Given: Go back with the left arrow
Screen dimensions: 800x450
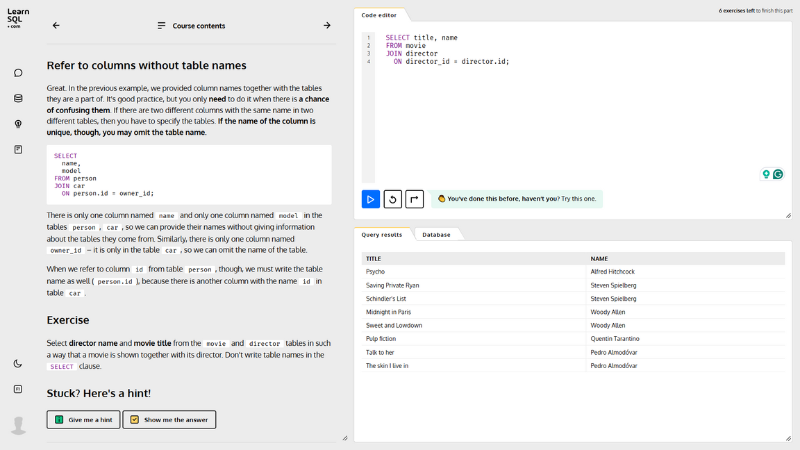Looking at the screenshot, I should (56, 26).
